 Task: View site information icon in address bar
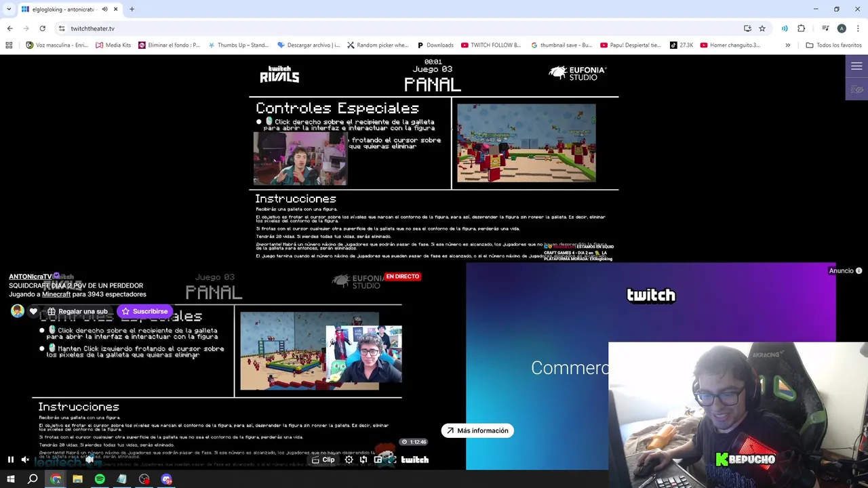[62, 28]
